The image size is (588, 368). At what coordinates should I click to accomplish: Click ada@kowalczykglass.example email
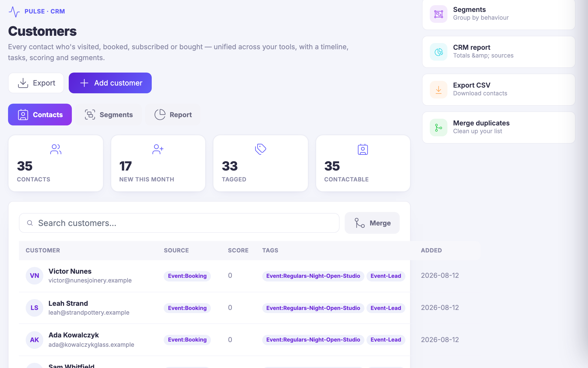point(91,345)
